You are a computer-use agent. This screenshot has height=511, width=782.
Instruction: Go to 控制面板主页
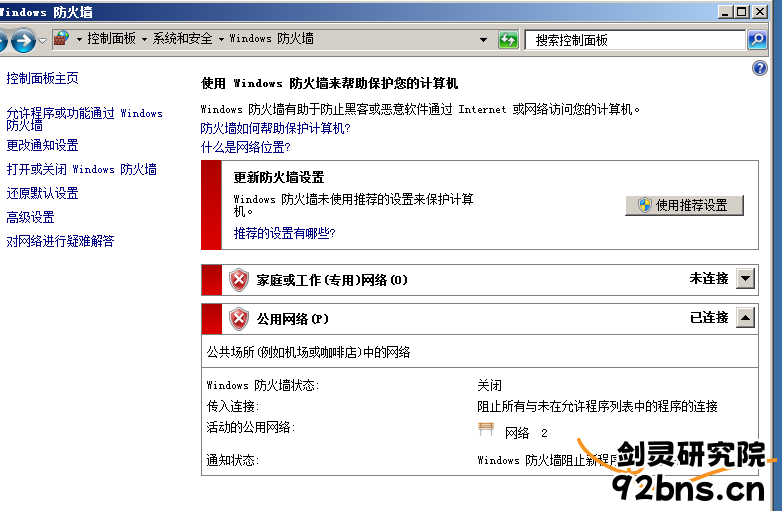pyautogui.click(x=42, y=78)
